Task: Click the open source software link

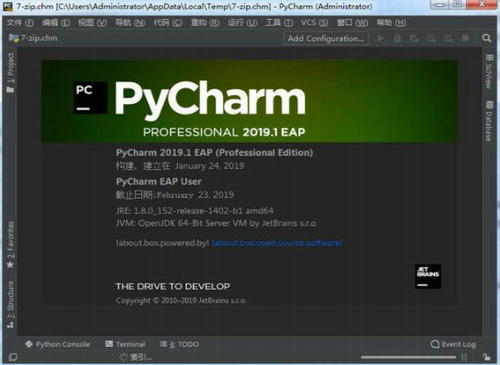Action: 277,243
